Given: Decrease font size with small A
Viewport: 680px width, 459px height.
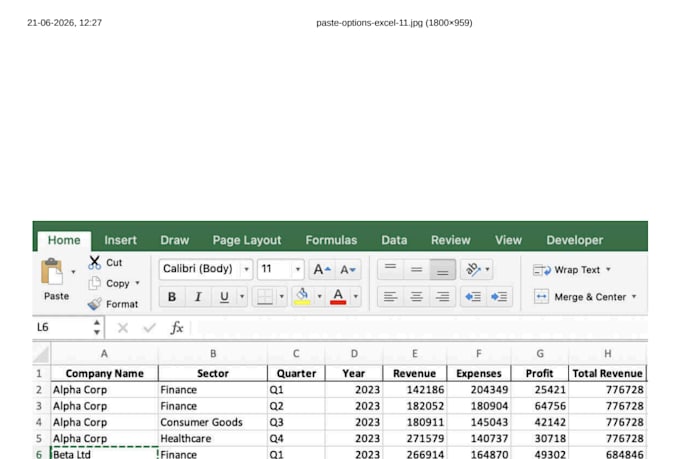Looking at the screenshot, I should pos(348,269).
